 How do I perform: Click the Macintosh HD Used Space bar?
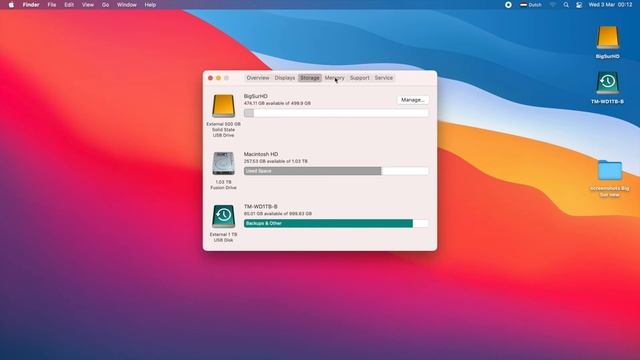336,171
